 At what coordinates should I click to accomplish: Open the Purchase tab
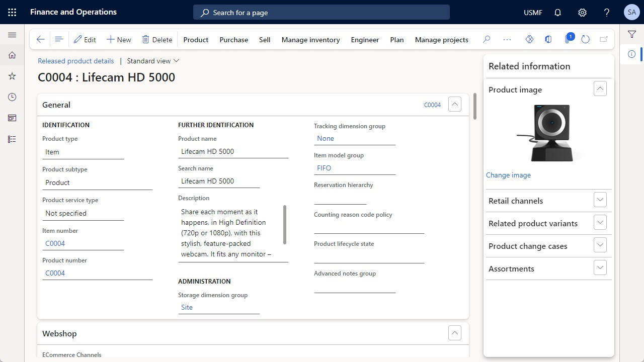pos(234,40)
